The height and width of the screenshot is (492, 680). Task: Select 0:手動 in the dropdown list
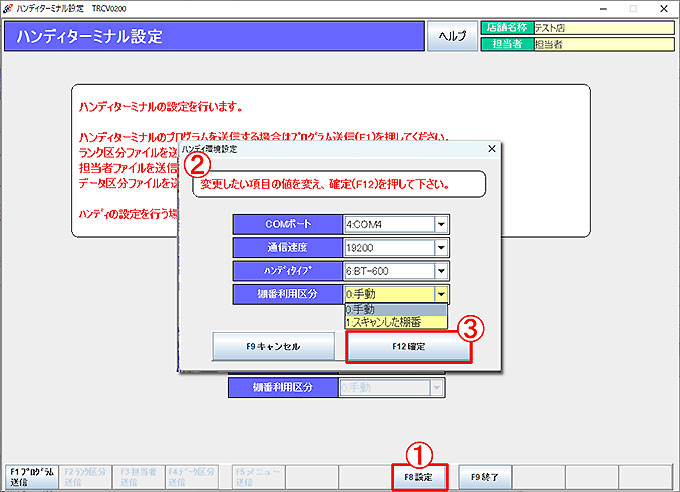click(396, 309)
